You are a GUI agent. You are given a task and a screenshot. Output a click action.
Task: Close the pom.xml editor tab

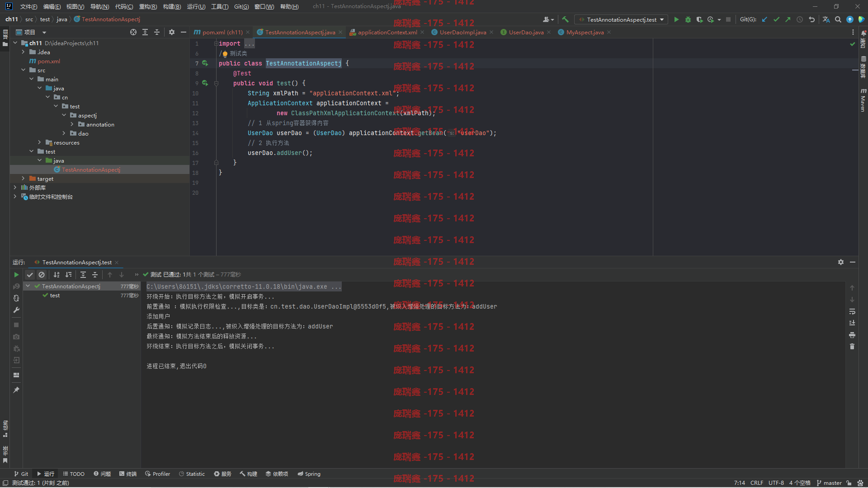(x=248, y=32)
